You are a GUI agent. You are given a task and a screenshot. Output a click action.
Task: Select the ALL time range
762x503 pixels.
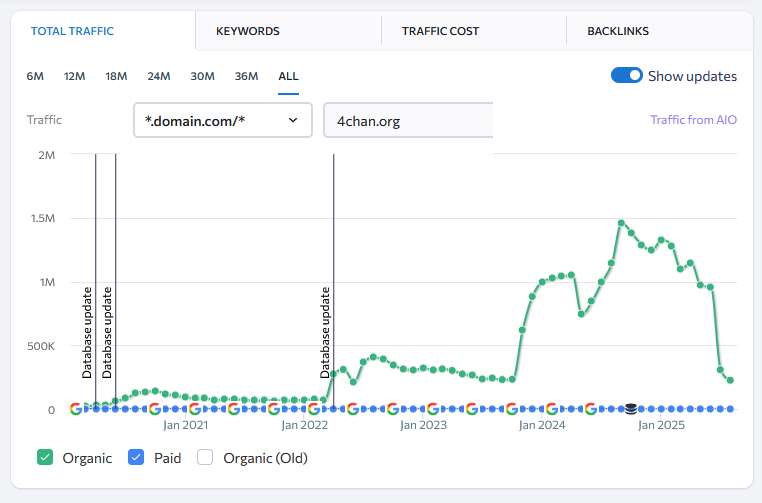coord(288,76)
